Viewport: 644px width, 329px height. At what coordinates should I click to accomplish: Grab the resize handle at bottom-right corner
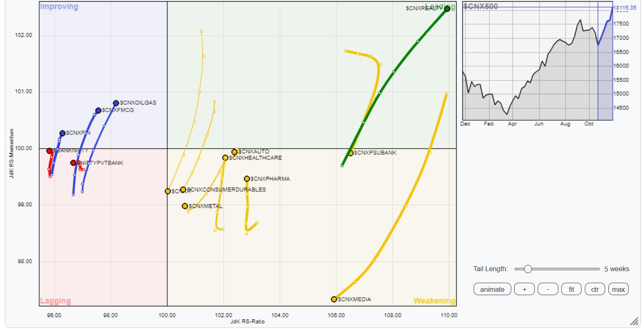point(634,322)
